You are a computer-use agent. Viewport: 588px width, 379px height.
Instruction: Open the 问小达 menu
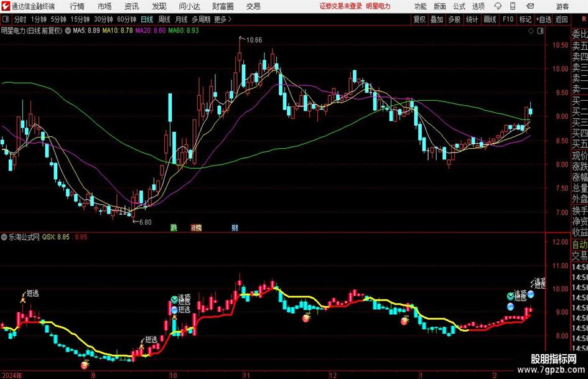(189, 6)
